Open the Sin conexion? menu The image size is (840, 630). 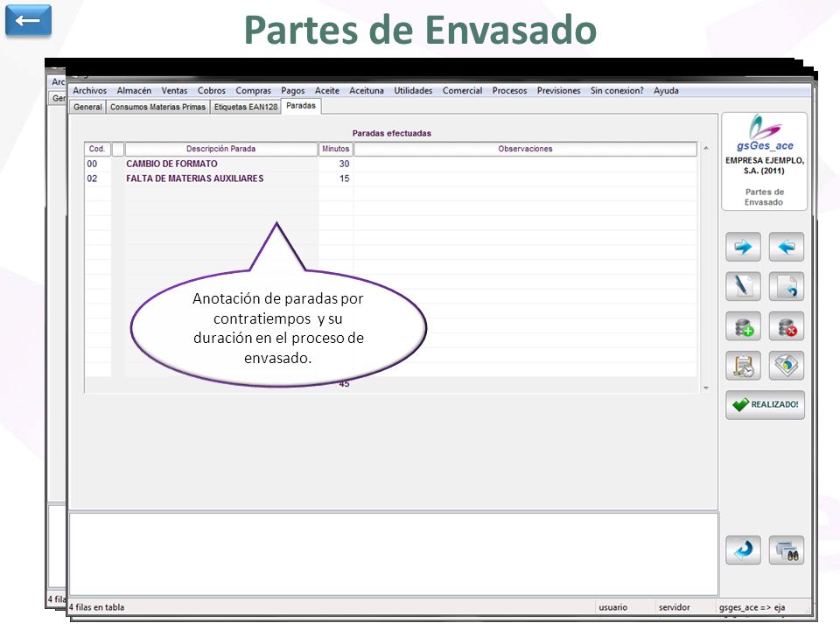617,90
